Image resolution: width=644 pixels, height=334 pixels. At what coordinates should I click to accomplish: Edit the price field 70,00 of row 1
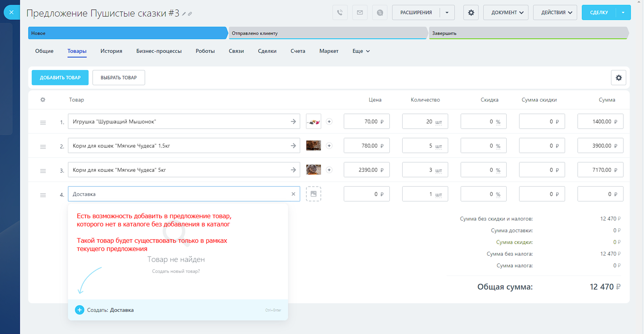click(x=366, y=122)
